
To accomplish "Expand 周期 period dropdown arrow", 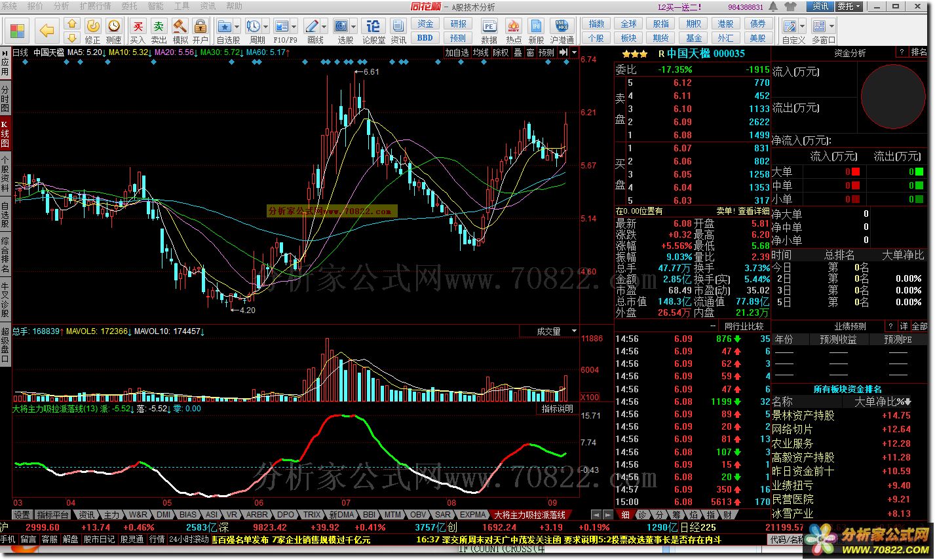I will [265, 27].
